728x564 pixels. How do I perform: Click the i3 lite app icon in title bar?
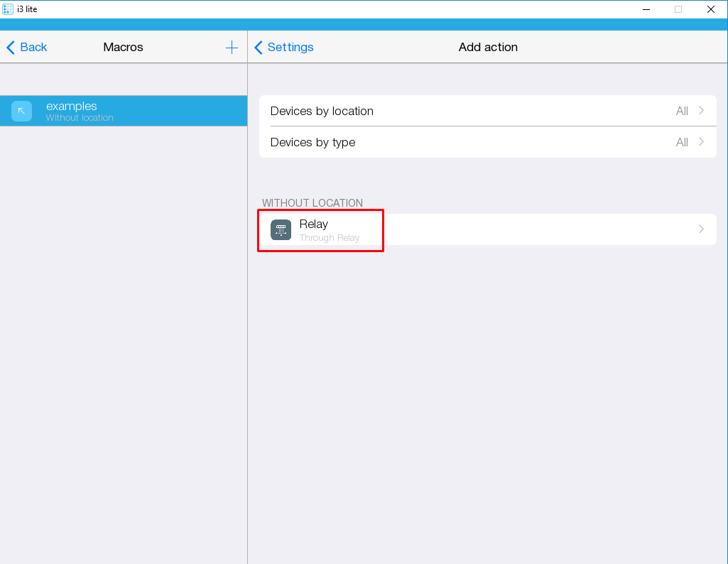coord(8,9)
